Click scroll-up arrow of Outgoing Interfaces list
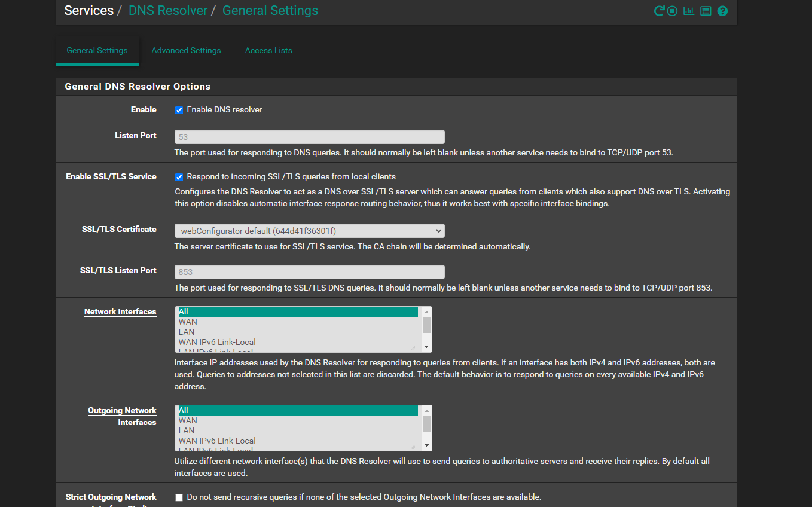The image size is (812, 507). coord(426,411)
